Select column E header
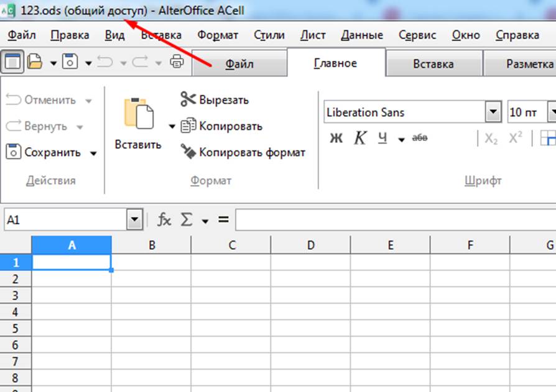This screenshot has width=556, height=392. 391,245
